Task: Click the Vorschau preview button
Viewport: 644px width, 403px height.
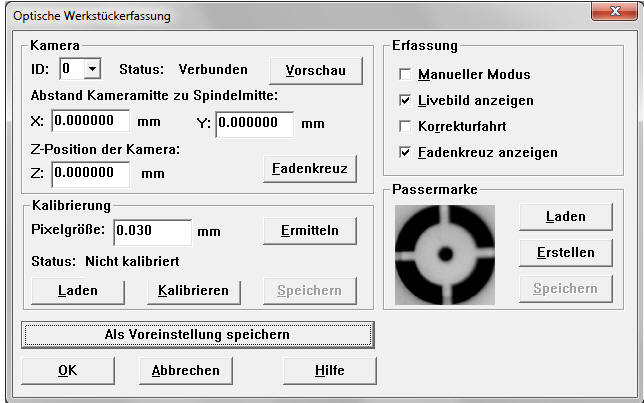Action: click(x=315, y=71)
